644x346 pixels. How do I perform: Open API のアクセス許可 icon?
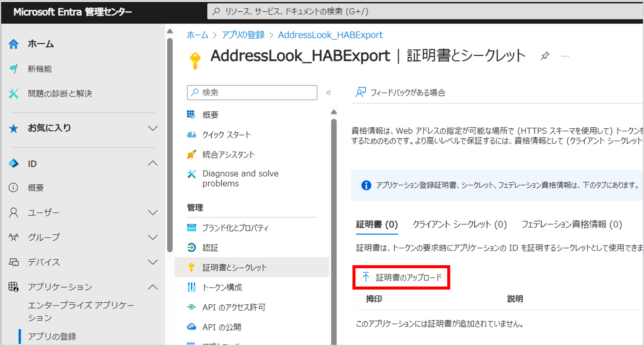pos(191,307)
